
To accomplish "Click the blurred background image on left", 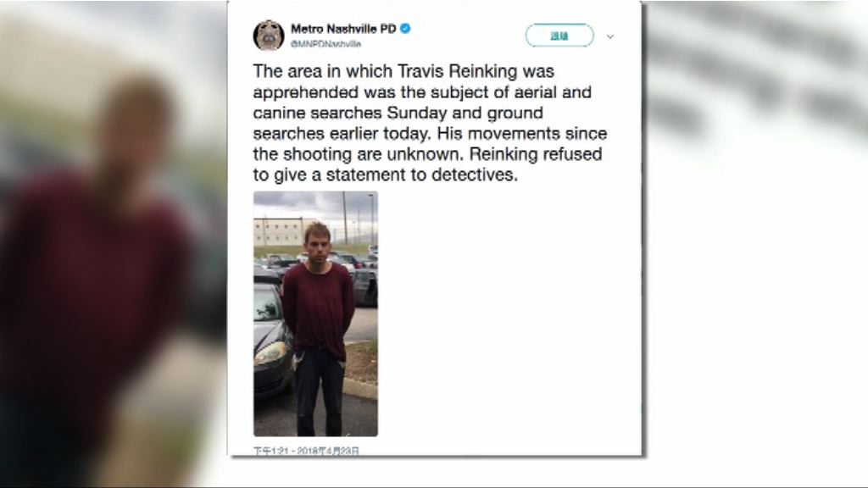I will point(114,243).
